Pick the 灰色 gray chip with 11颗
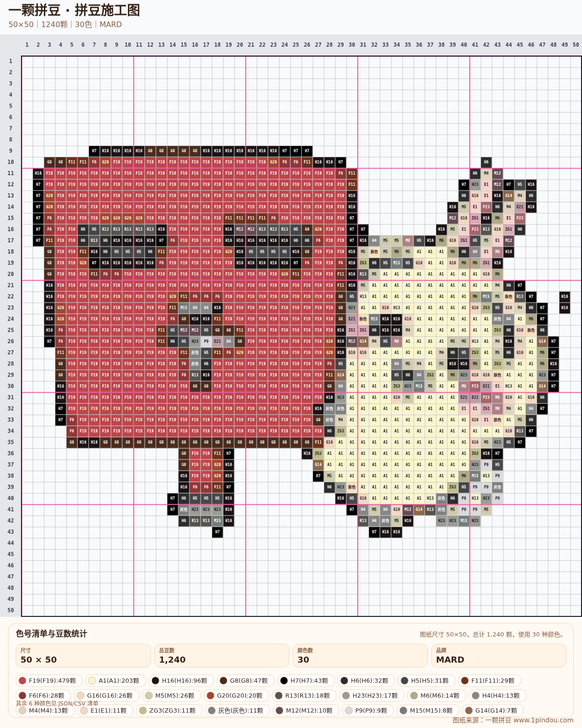582x728 pixels. [x=237, y=711]
